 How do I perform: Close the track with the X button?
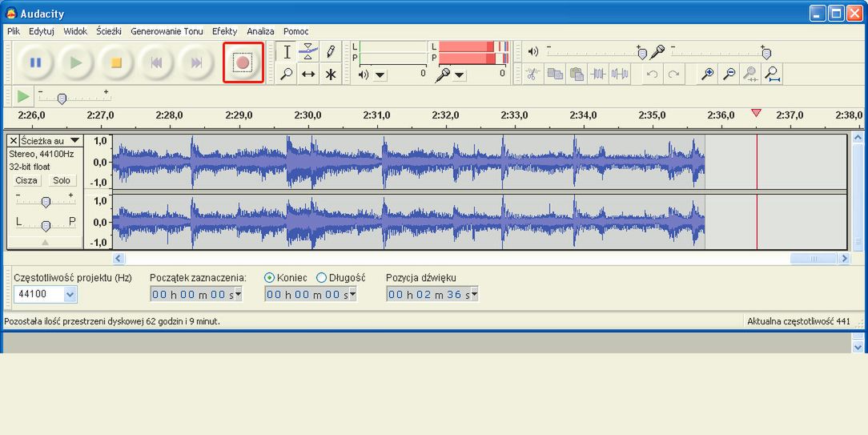click(14, 140)
